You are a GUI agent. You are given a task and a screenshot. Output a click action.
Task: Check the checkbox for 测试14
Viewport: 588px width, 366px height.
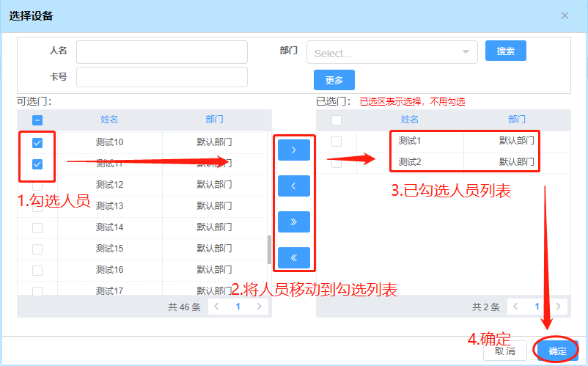pyautogui.click(x=37, y=228)
